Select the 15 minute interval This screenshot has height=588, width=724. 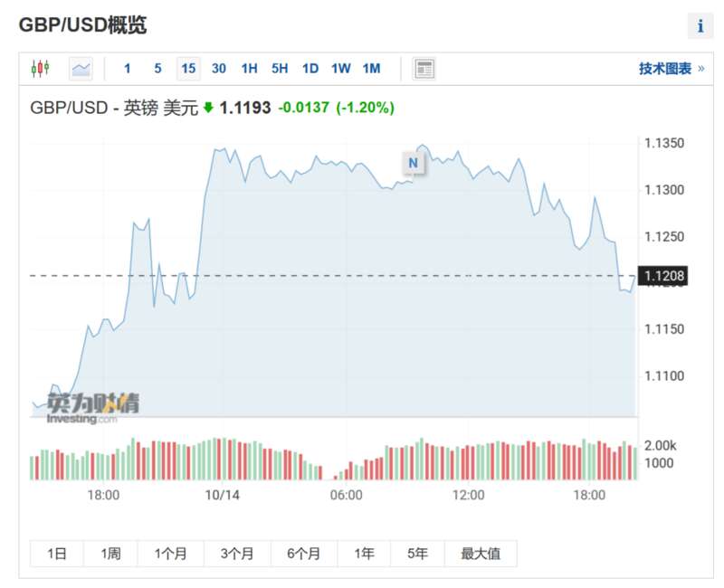tap(188, 69)
